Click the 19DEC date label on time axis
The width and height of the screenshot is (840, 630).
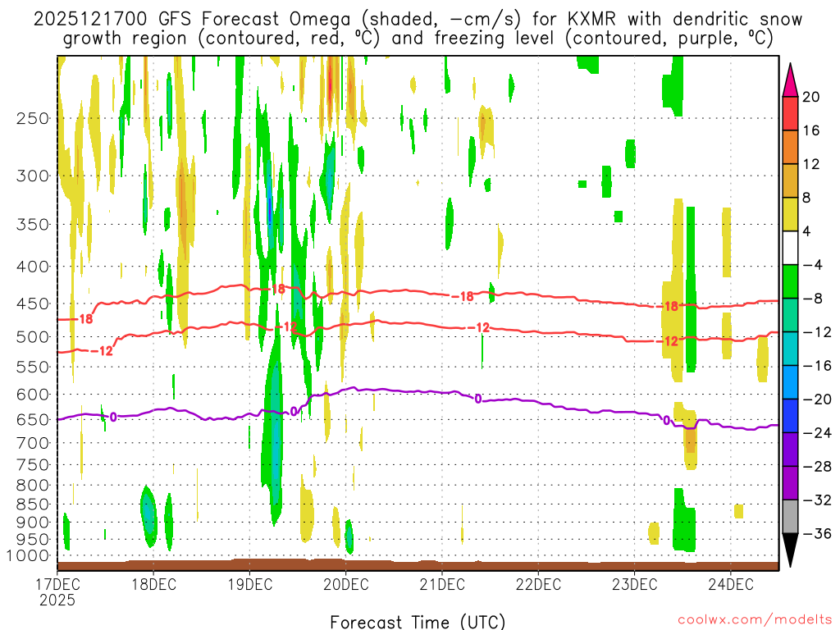pyautogui.click(x=249, y=584)
